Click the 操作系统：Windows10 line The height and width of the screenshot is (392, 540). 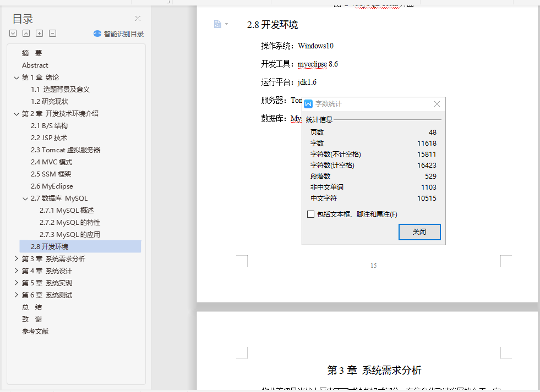[x=297, y=46]
